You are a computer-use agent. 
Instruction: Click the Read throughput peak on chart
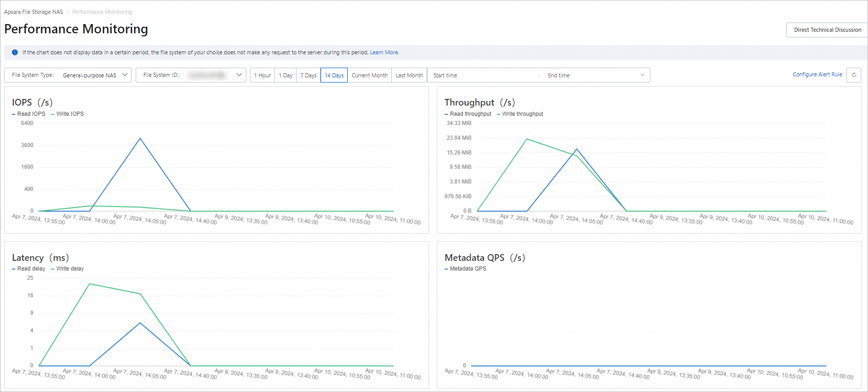coord(577,149)
